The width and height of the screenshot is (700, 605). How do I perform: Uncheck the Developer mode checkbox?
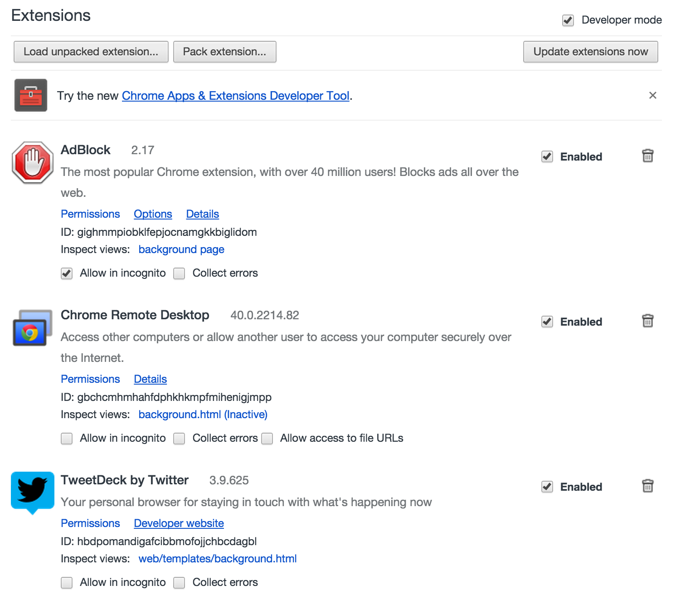[x=568, y=20]
